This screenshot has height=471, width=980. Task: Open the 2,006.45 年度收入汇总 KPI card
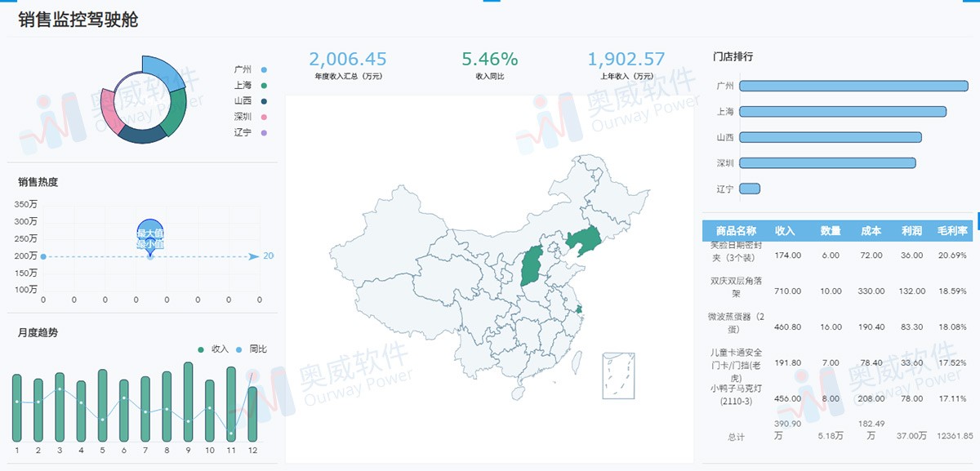(348, 65)
